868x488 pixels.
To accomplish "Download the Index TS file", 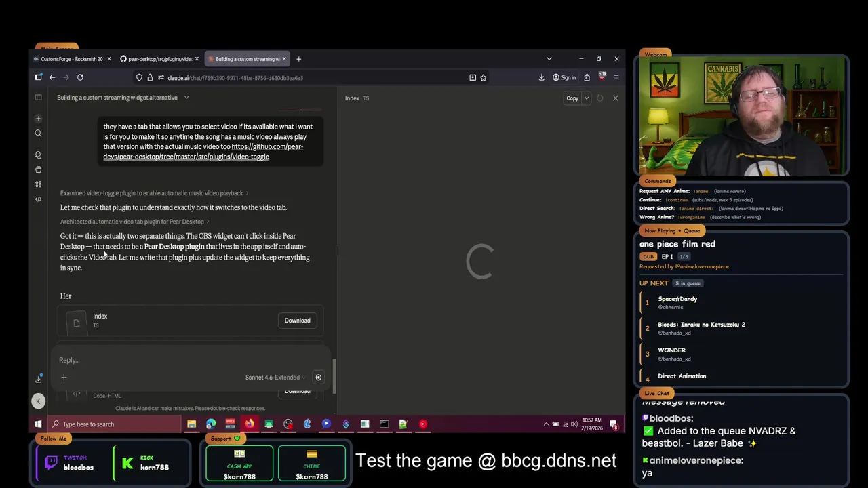I will (x=297, y=321).
